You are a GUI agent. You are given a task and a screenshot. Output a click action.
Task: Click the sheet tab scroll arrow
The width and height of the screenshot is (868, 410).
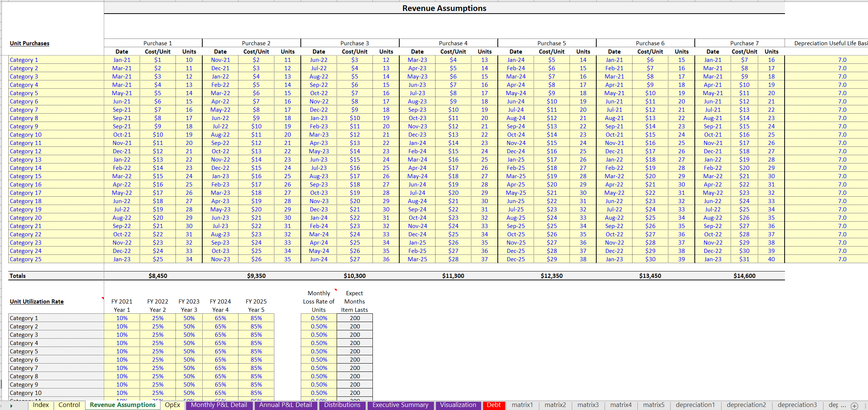tap(11, 405)
